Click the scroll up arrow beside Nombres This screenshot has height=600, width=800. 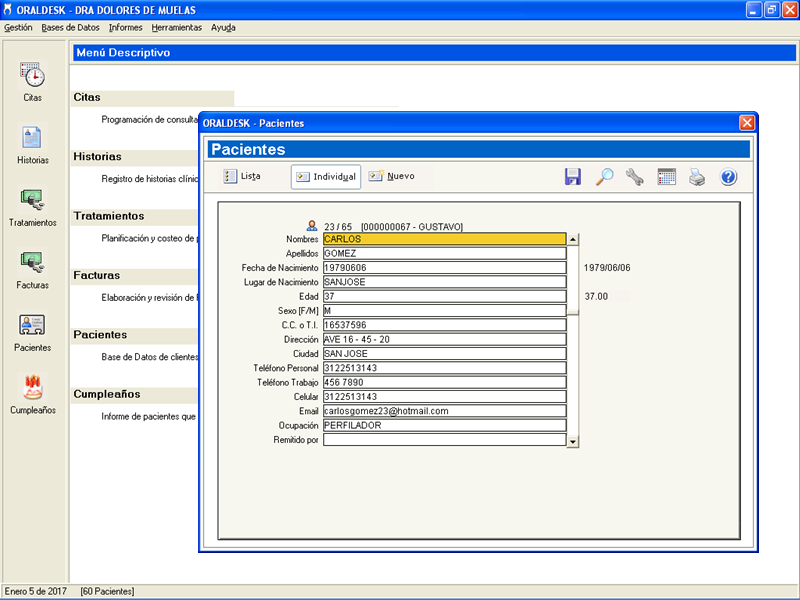tap(573, 239)
